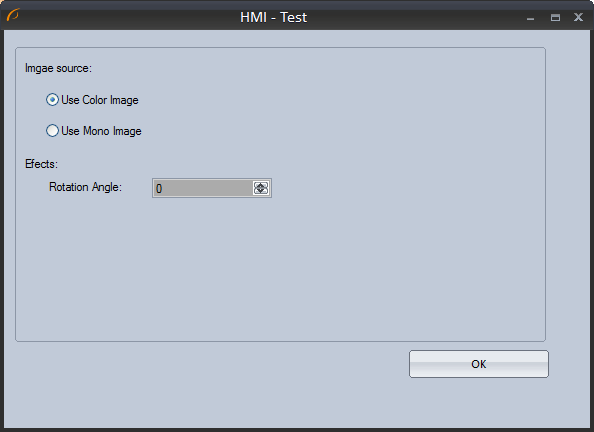The width and height of the screenshot is (594, 432).
Task: Minimize the HMI - Test window
Action: 530,18
